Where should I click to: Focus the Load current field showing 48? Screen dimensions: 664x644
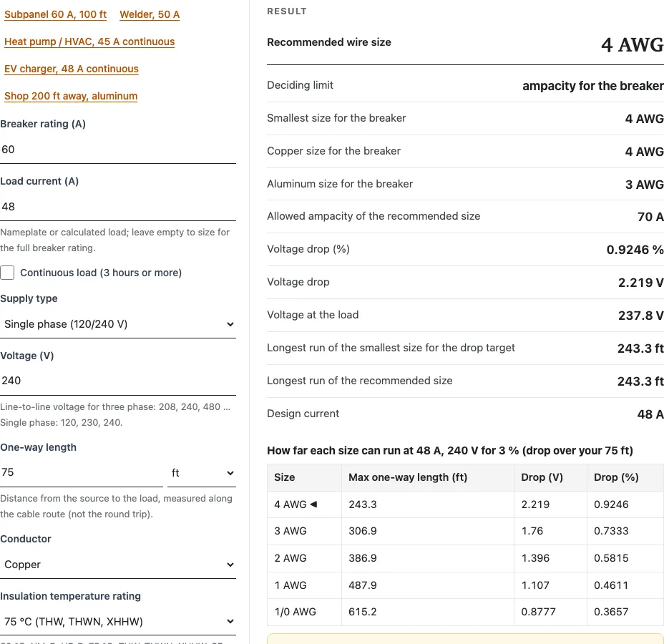click(x=118, y=207)
